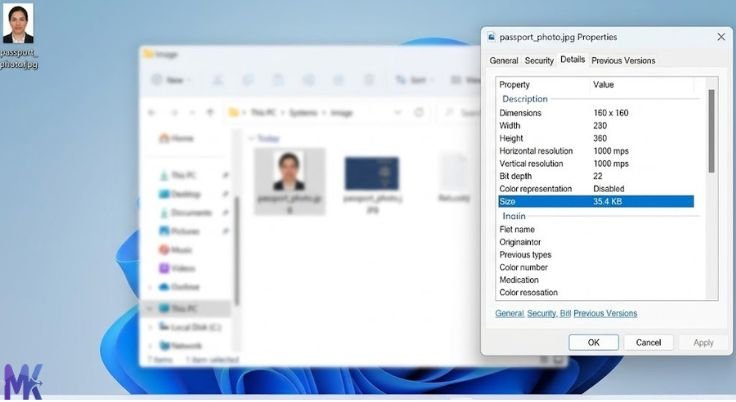Screen dimensions: 736x402
Task: Select OneDrive in Explorer sidebar
Action: (x=179, y=286)
